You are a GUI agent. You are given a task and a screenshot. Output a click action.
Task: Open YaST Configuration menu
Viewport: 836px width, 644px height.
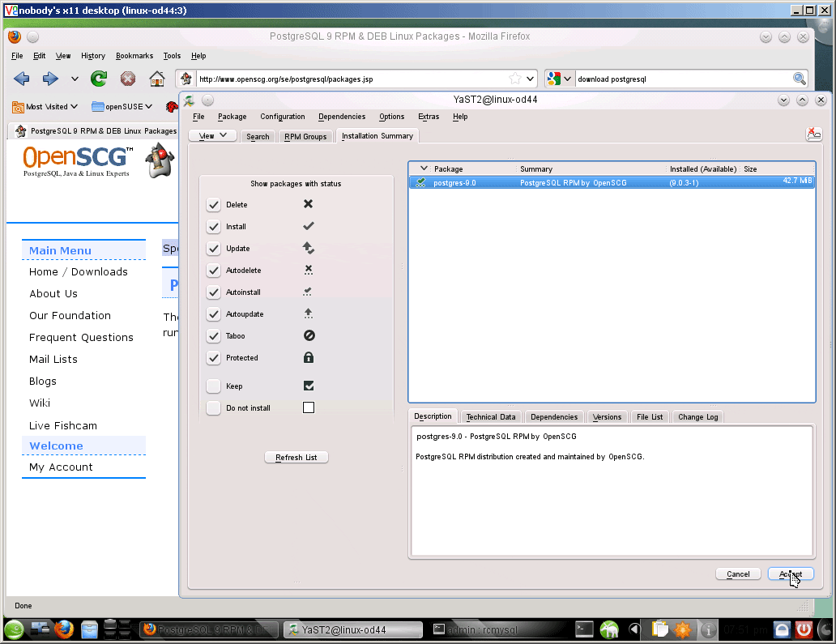pos(283,117)
